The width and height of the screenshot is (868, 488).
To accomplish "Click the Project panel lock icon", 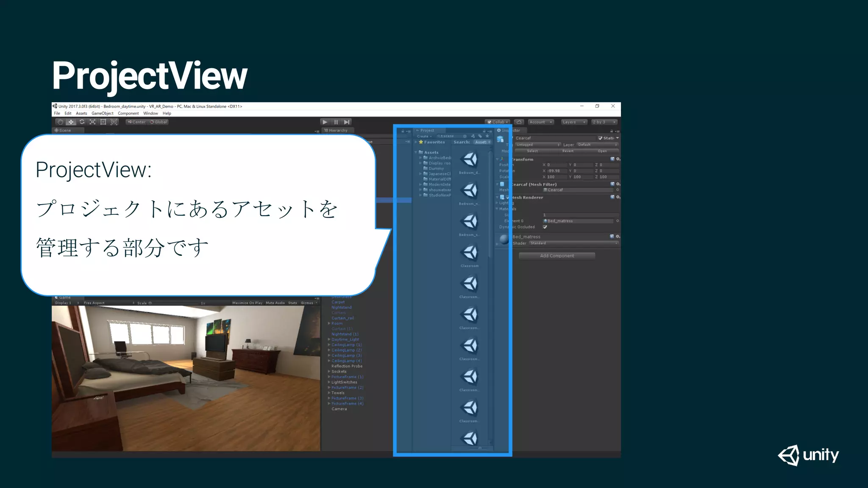I will [484, 131].
